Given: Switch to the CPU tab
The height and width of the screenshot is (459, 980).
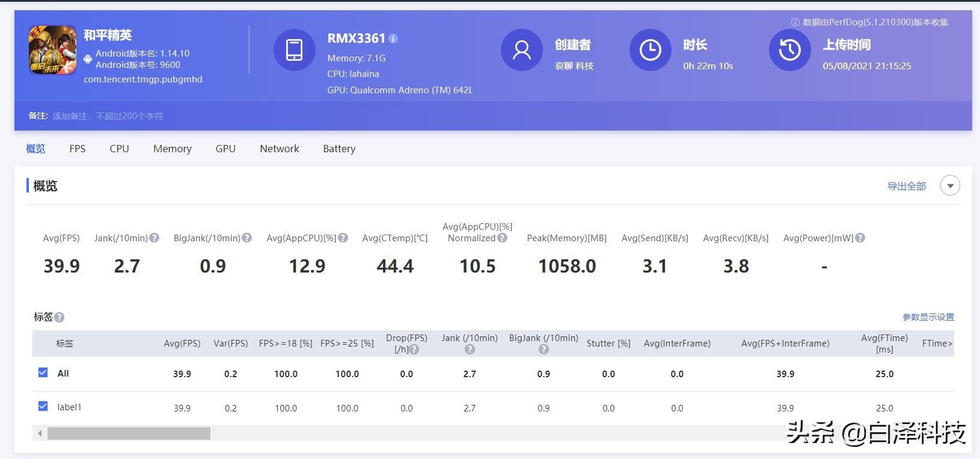Looking at the screenshot, I should (x=119, y=149).
